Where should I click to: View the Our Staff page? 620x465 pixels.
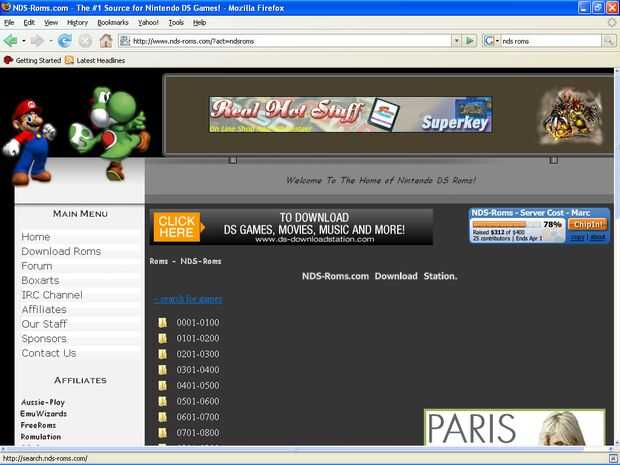(44, 324)
